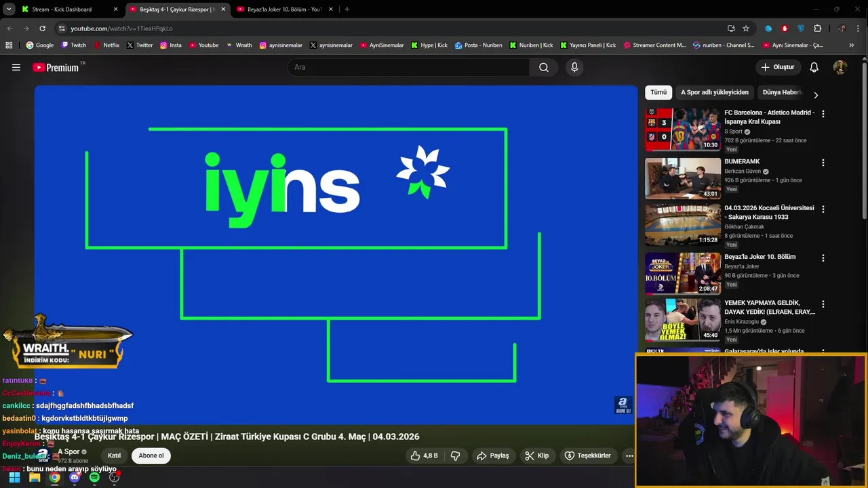
Task: Open Teşekkürler super thanks button
Action: pyautogui.click(x=588, y=455)
